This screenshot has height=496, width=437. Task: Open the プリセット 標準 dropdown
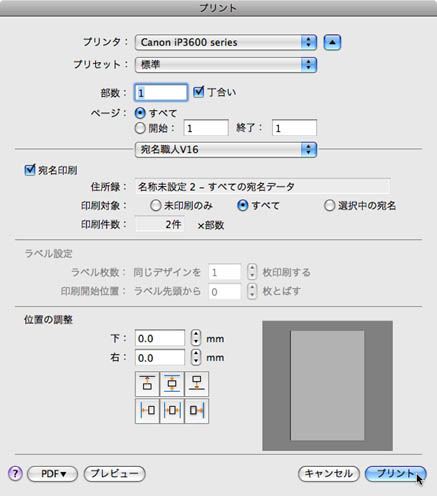226,65
